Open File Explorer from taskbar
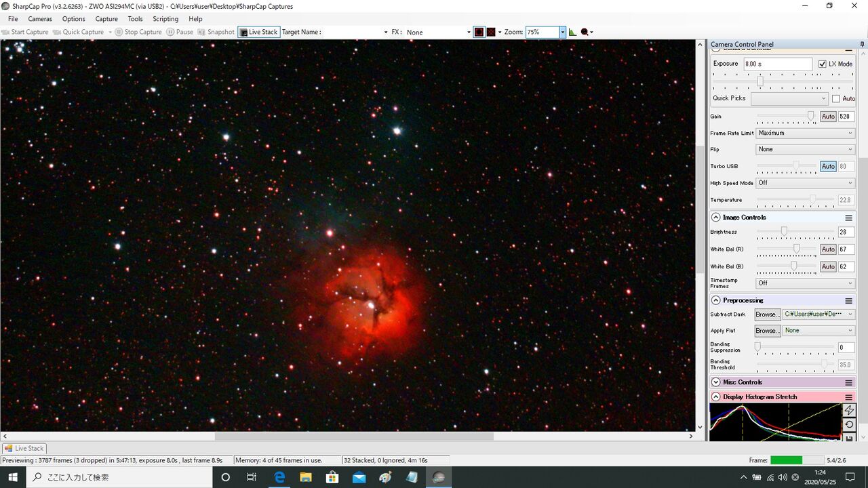Image resolution: width=868 pixels, height=488 pixels. [305, 477]
